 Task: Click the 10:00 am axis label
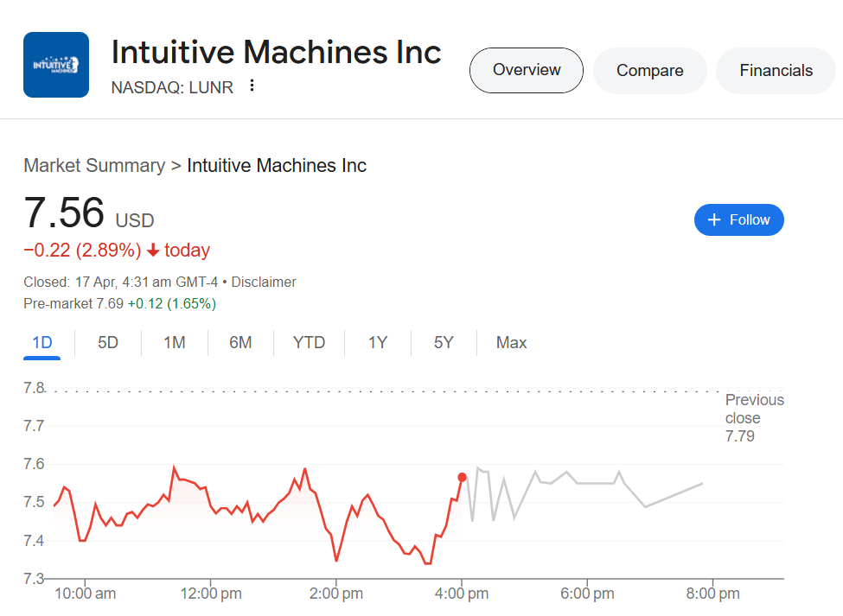(x=85, y=594)
